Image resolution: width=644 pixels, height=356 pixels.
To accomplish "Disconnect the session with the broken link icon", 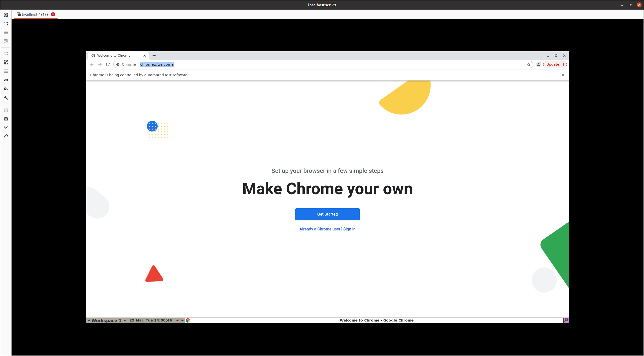I will (x=6, y=136).
